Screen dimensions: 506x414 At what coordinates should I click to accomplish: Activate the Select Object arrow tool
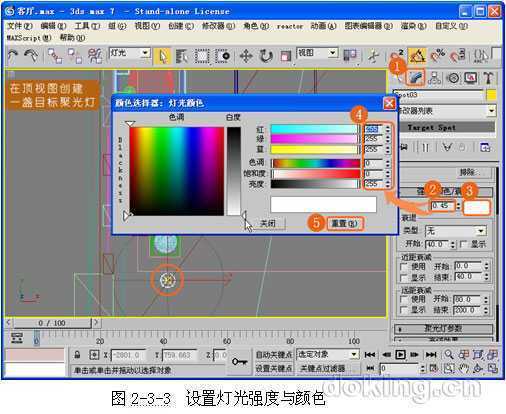click(x=162, y=56)
